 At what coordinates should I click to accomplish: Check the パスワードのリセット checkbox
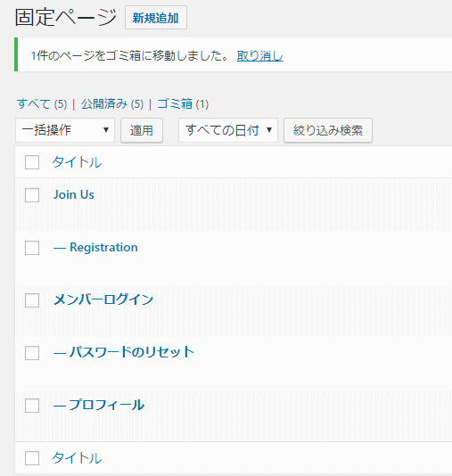click(x=32, y=353)
